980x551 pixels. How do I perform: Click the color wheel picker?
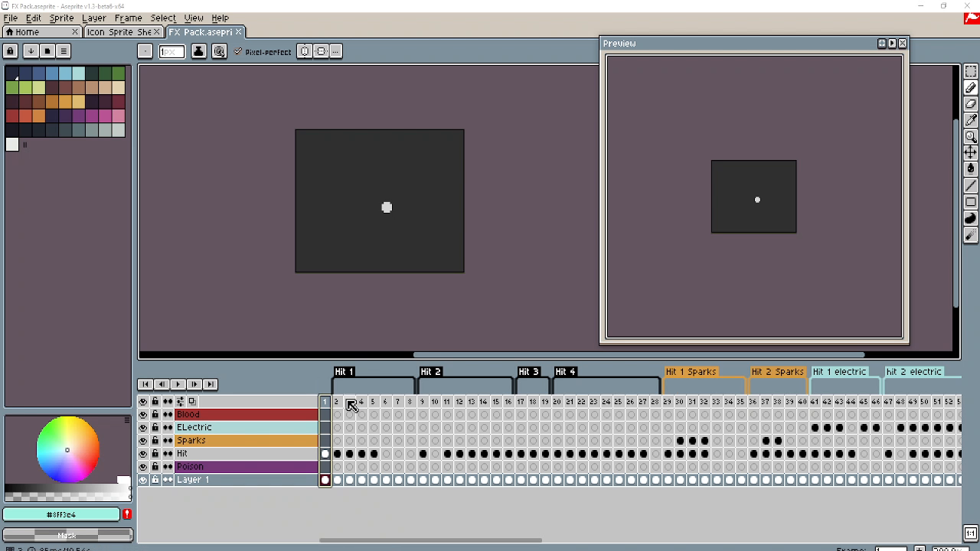[x=67, y=450]
